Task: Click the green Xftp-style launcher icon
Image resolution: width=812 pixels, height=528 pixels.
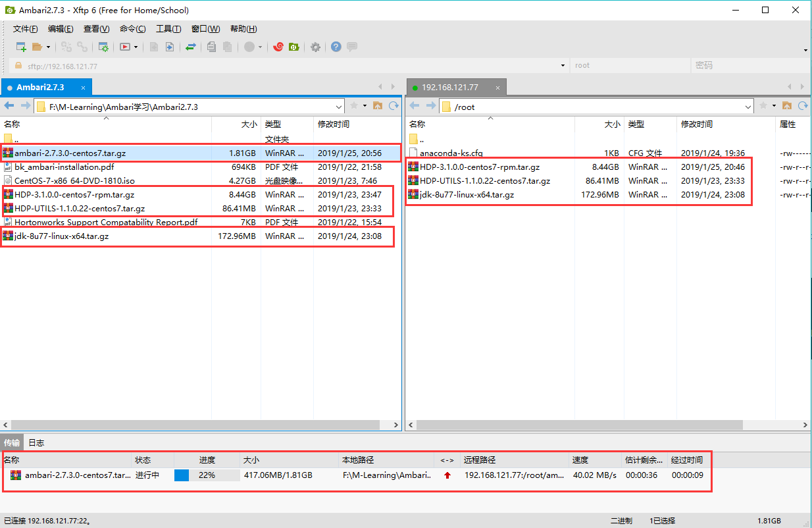Action: pyautogui.click(x=294, y=47)
